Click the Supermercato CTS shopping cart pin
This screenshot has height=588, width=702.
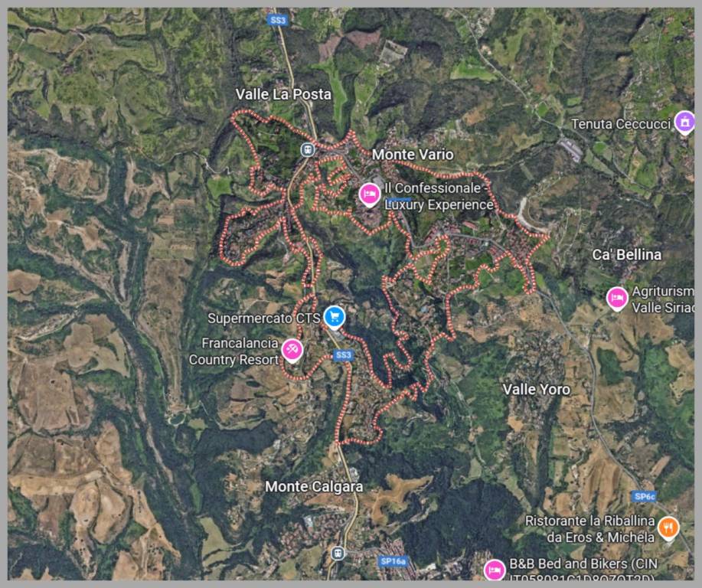coord(334,317)
